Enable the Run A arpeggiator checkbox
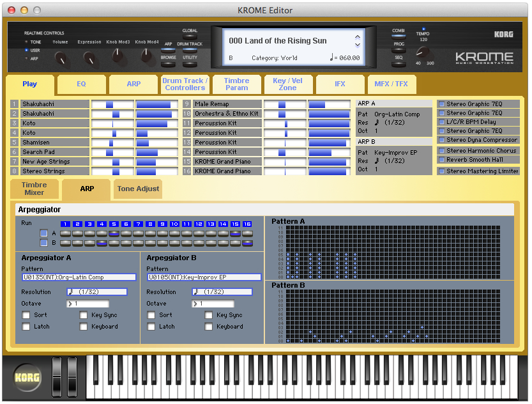The height and width of the screenshot is (404, 532). (43, 233)
